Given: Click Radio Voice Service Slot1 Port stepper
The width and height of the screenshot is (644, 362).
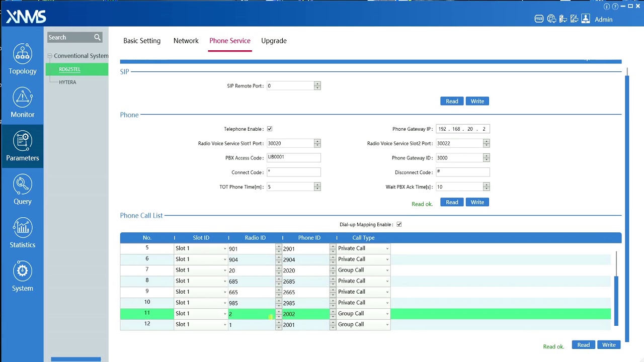Looking at the screenshot, I should pos(317,143).
